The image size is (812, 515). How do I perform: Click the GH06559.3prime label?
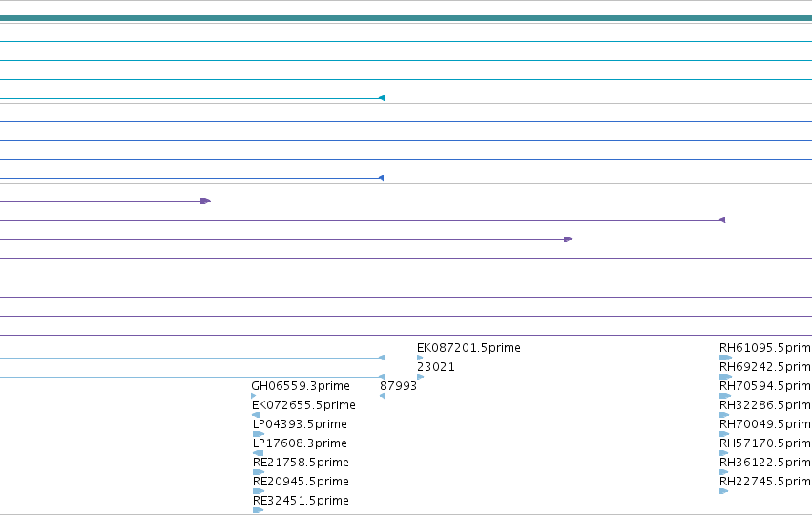301,386
